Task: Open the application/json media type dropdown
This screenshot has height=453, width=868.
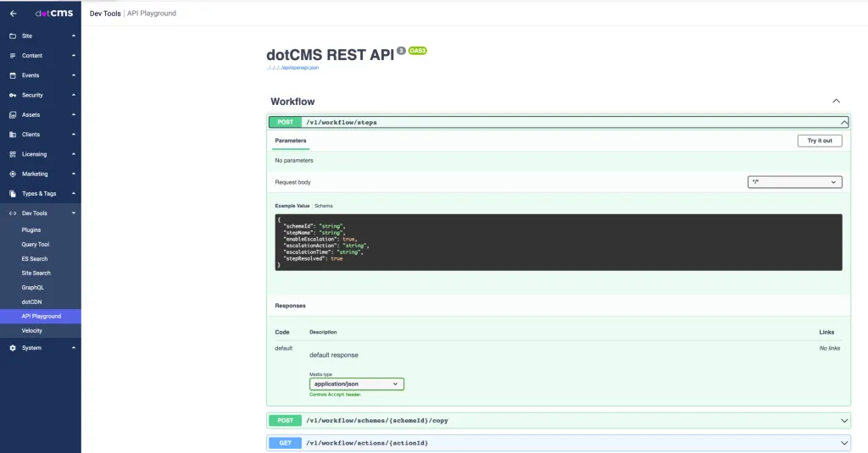Action: point(357,384)
